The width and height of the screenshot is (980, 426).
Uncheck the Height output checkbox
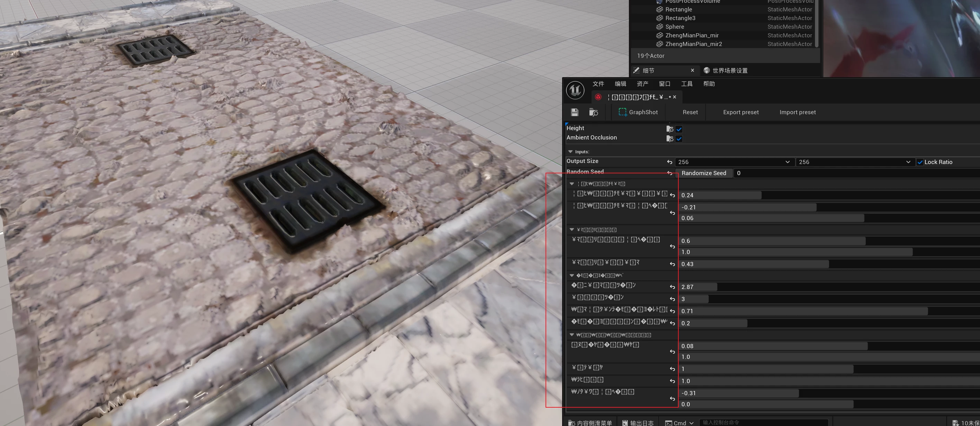(x=679, y=129)
